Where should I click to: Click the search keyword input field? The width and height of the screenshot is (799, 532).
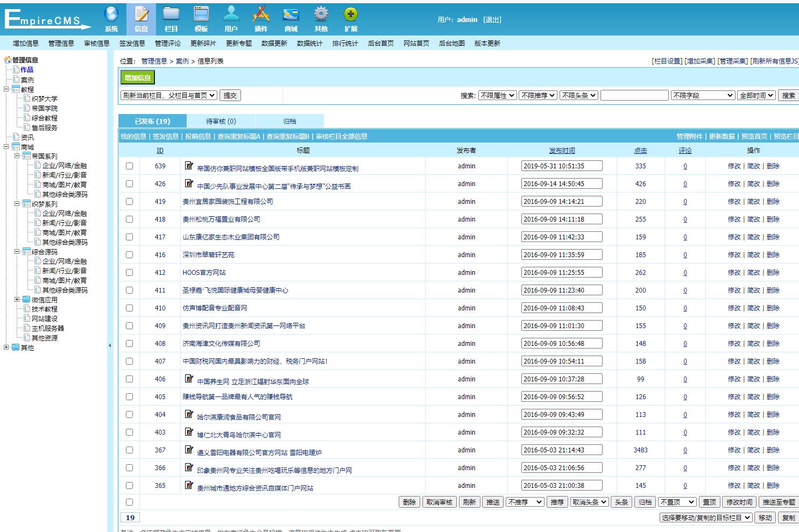coord(634,95)
